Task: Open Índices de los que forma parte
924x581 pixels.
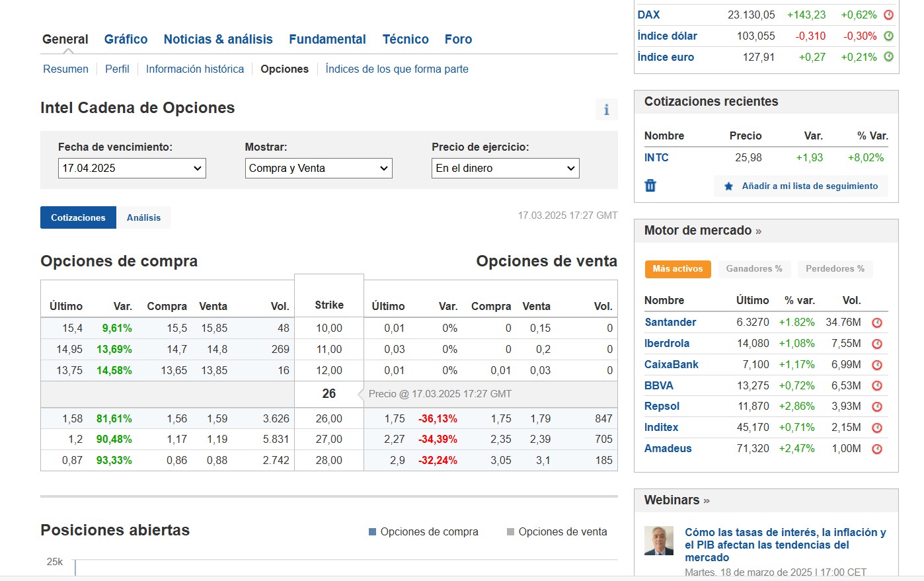Action: point(397,69)
